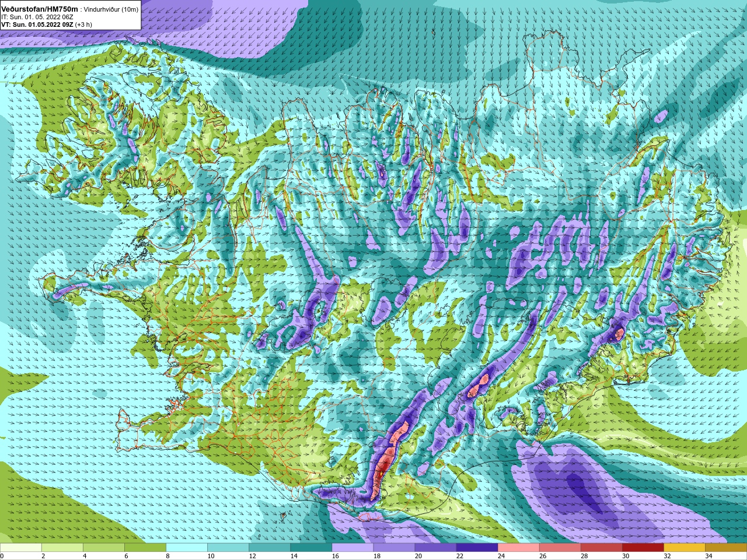Image resolution: width=747 pixels, height=560 pixels.
Task: Click the legend value 16
Action: click(x=335, y=556)
